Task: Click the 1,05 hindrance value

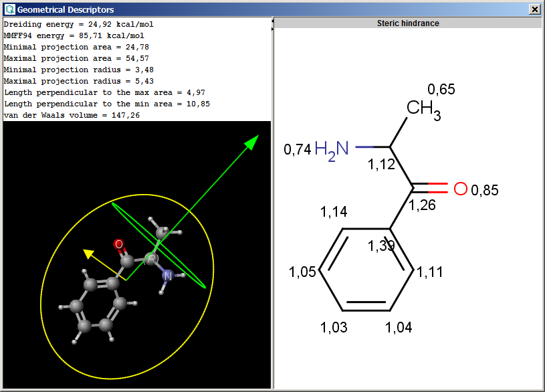Action: (x=302, y=272)
